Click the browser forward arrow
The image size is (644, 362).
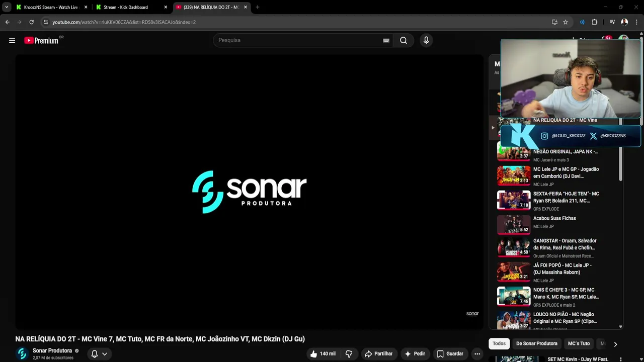19,22
